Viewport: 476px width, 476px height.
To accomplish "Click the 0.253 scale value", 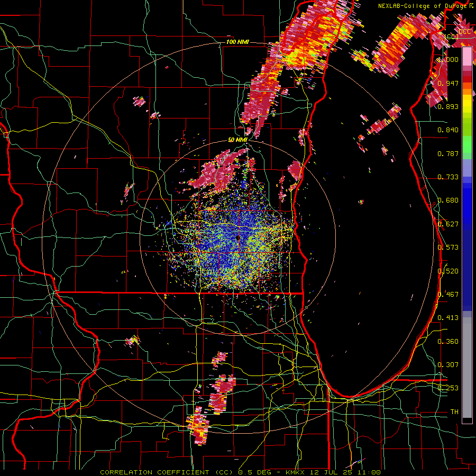I will point(448,388).
